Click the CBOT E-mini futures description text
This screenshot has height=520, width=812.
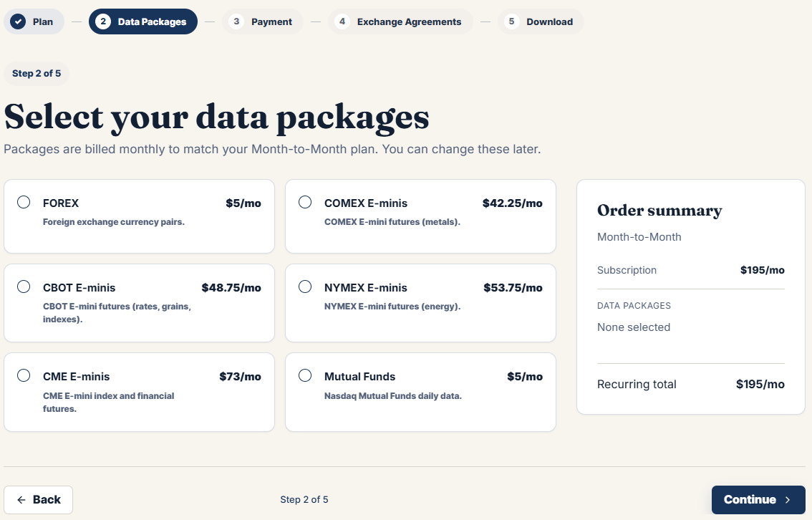(117, 313)
